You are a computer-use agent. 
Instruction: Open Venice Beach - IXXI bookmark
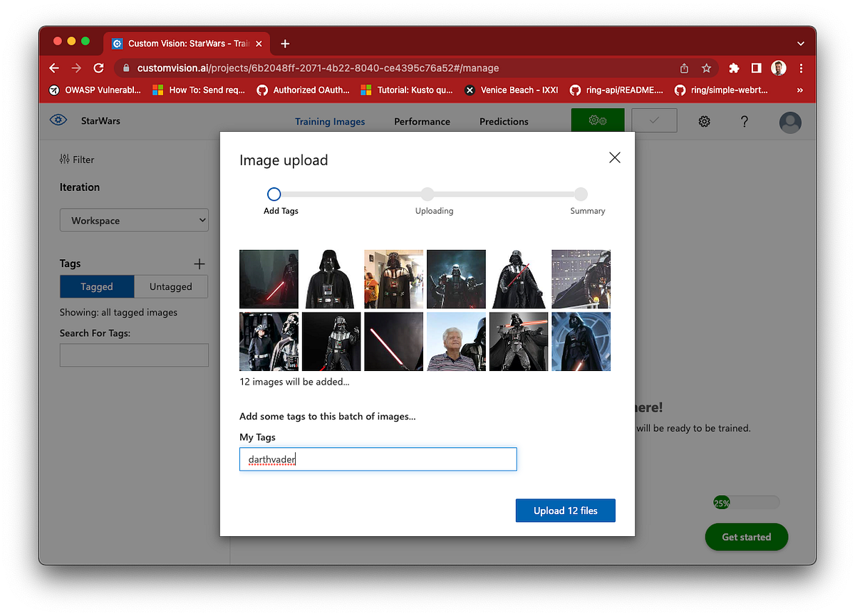tap(512, 90)
